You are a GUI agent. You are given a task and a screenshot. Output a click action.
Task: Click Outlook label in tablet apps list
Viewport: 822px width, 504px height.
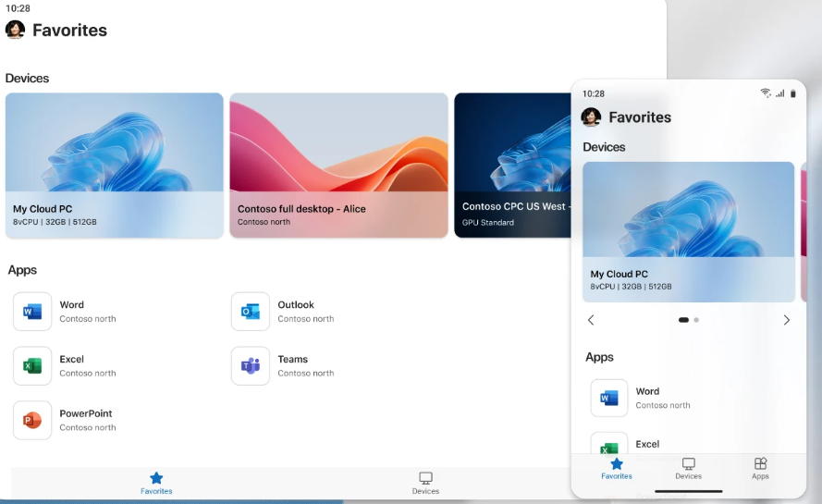[296, 304]
